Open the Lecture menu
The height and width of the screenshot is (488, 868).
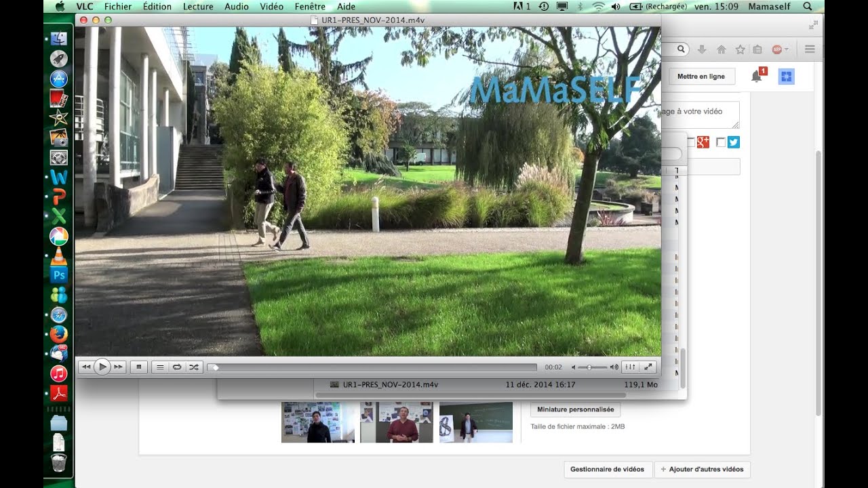click(x=198, y=6)
